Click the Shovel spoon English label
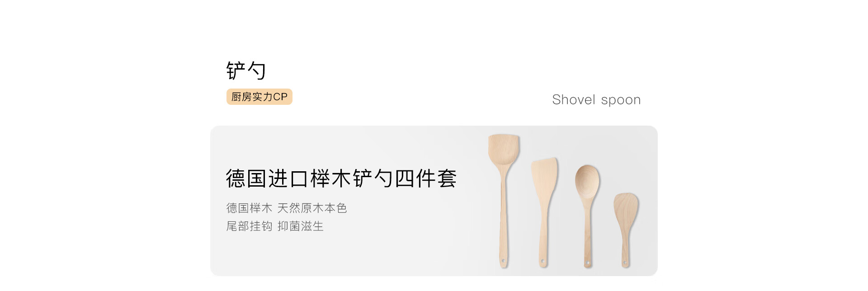This screenshot has height=291, width=868. tap(596, 99)
